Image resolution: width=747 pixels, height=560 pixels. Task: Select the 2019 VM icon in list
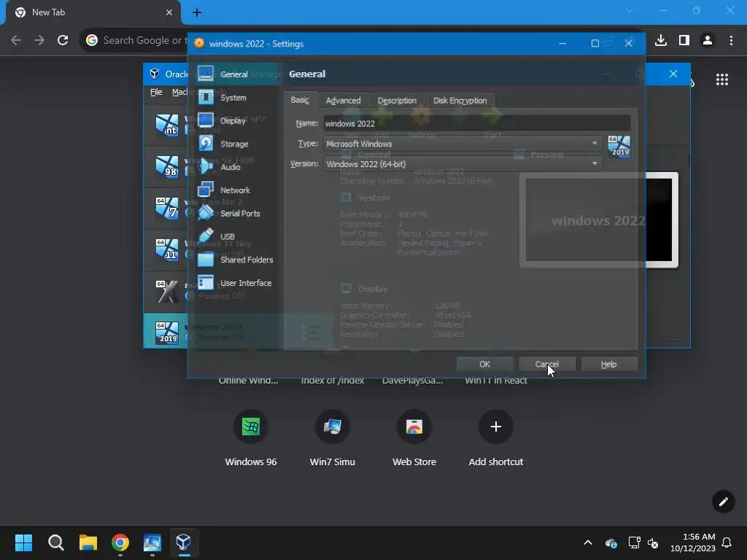tap(167, 332)
